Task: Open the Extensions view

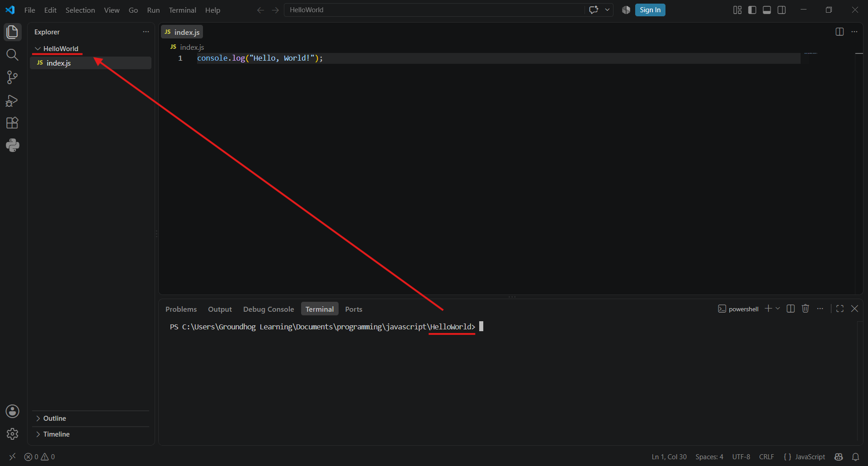Action: pos(12,123)
